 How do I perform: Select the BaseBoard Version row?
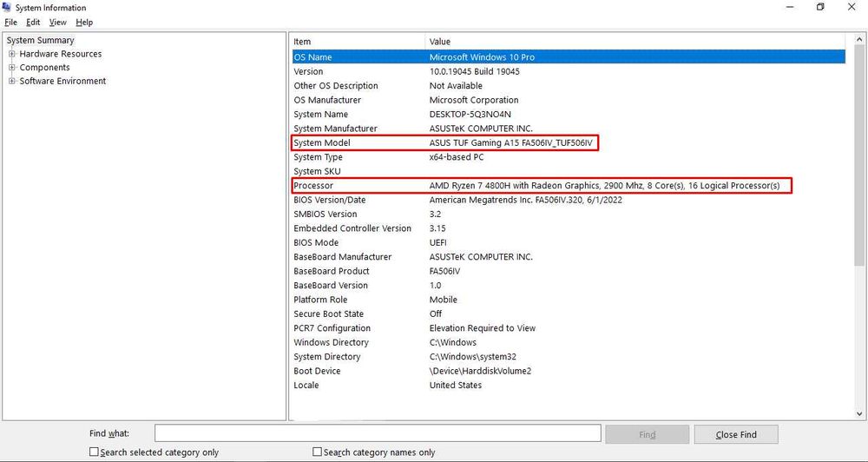click(569, 286)
